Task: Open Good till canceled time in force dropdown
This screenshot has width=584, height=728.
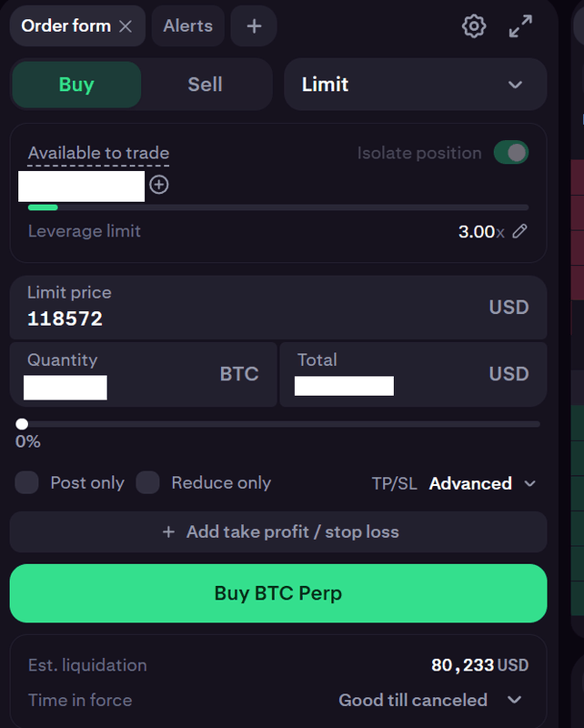Action: pos(430,700)
